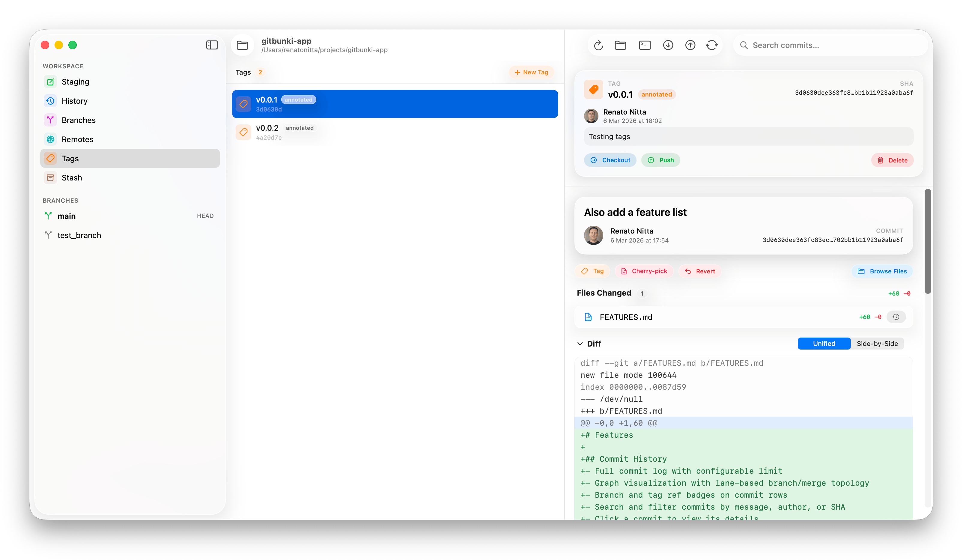Click the Cherry-pick button
The height and width of the screenshot is (560, 972).
pos(644,272)
